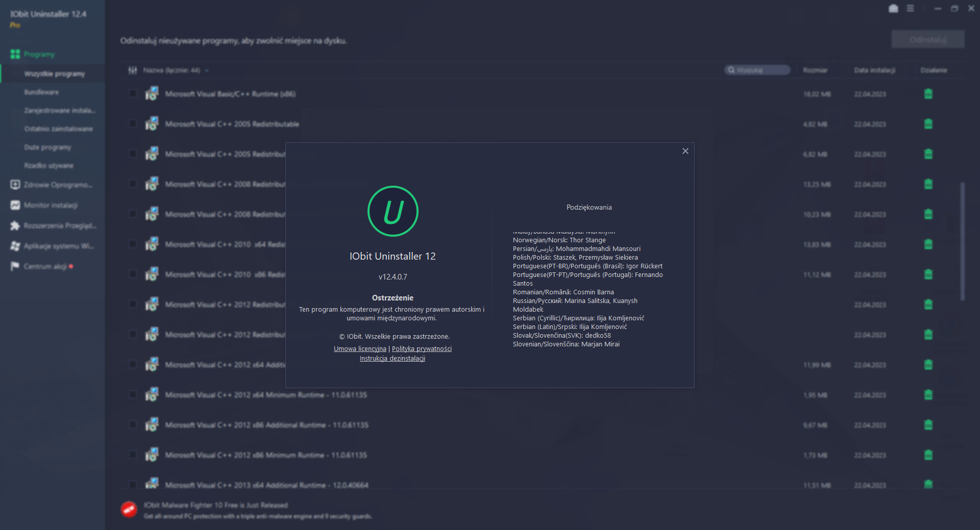980x530 pixels.
Task: Check the 2012 x86 Additional Runtime checkbox
Action: tap(133, 425)
